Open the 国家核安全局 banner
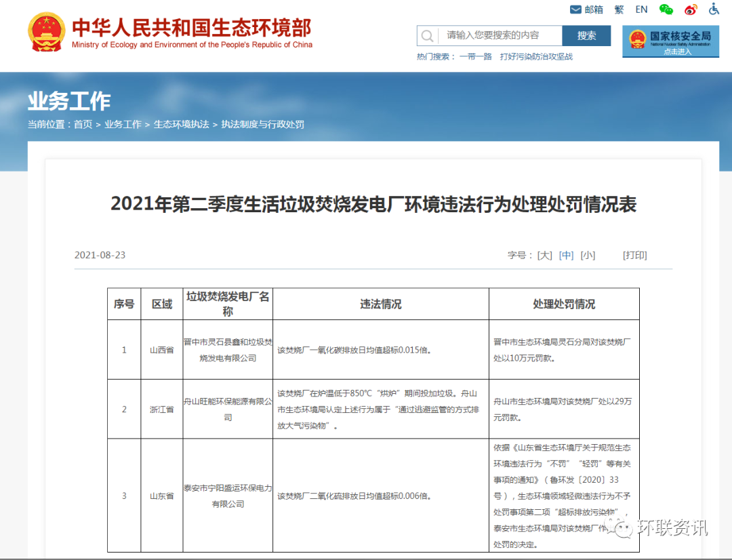This screenshot has width=732, height=560. coord(670,42)
